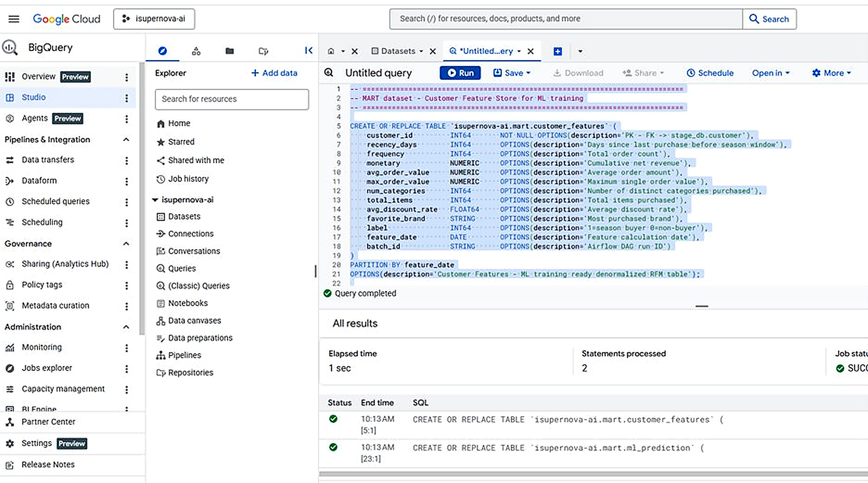
Task: Open a new query tab with plus icon
Action: (x=558, y=51)
